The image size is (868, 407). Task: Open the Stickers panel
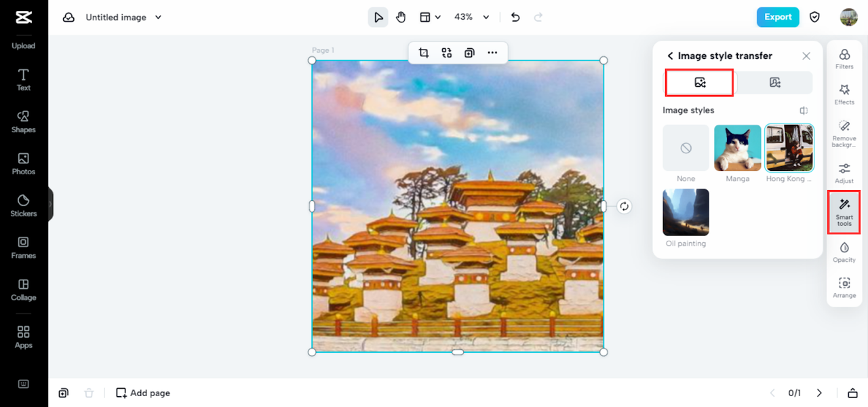tap(24, 206)
